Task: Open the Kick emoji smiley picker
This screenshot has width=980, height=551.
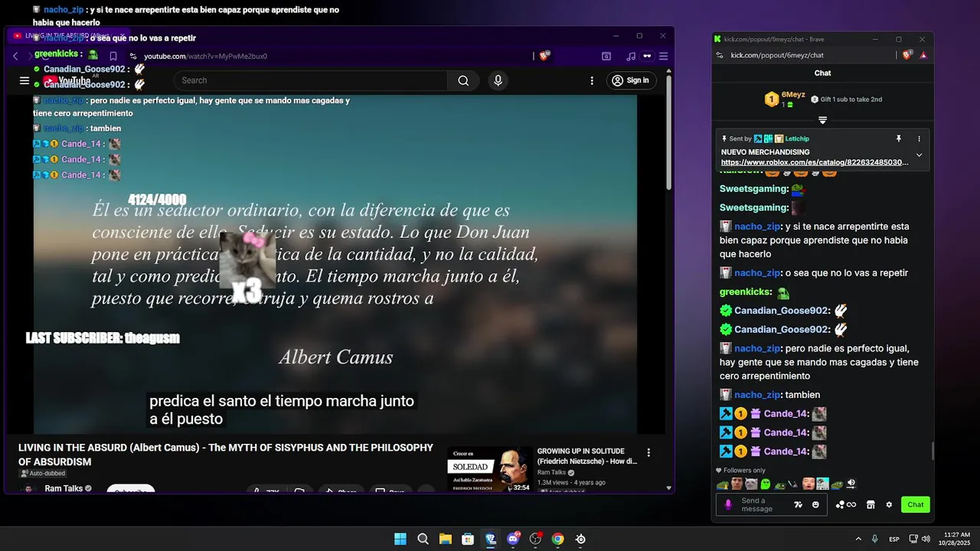Action: [815, 504]
